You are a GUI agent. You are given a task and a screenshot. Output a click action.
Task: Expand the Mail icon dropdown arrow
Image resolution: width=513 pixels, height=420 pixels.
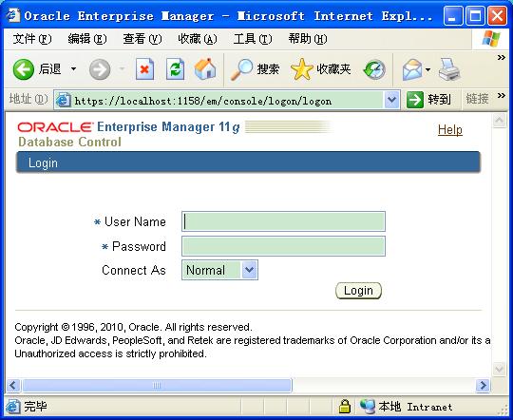point(427,69)
